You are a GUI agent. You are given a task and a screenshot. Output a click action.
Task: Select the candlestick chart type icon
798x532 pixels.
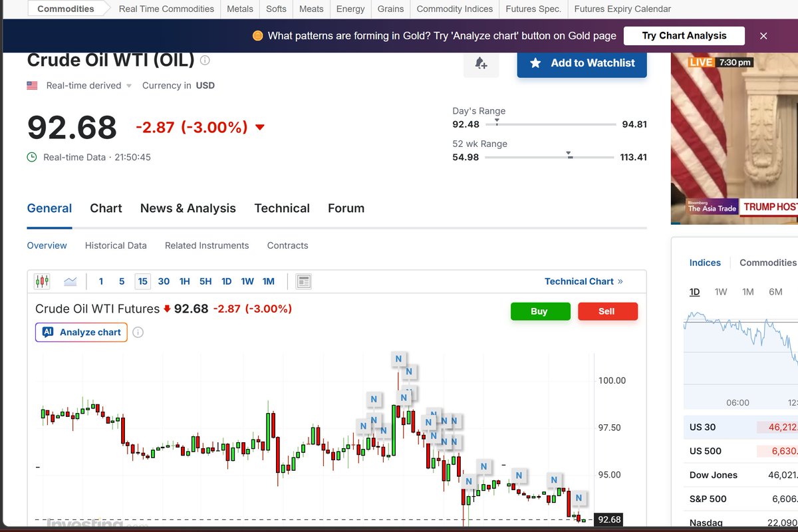click(42, 281)
